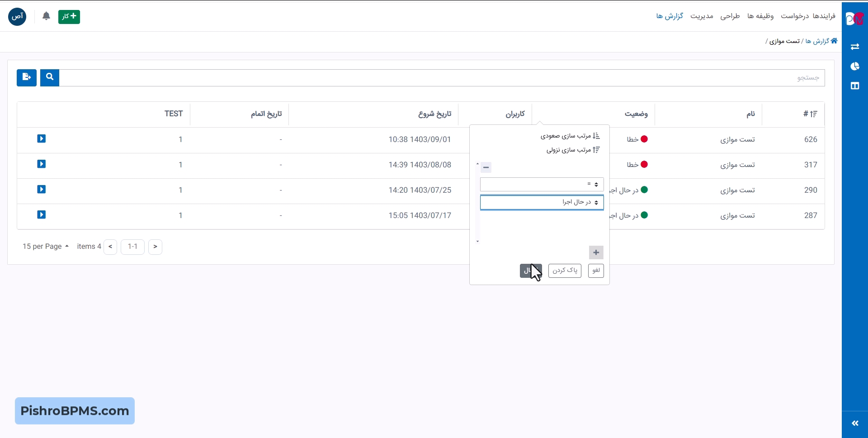
Task: Open the 15 per Page dropdown
Action: pyautogui.click(x=45, y=247)
